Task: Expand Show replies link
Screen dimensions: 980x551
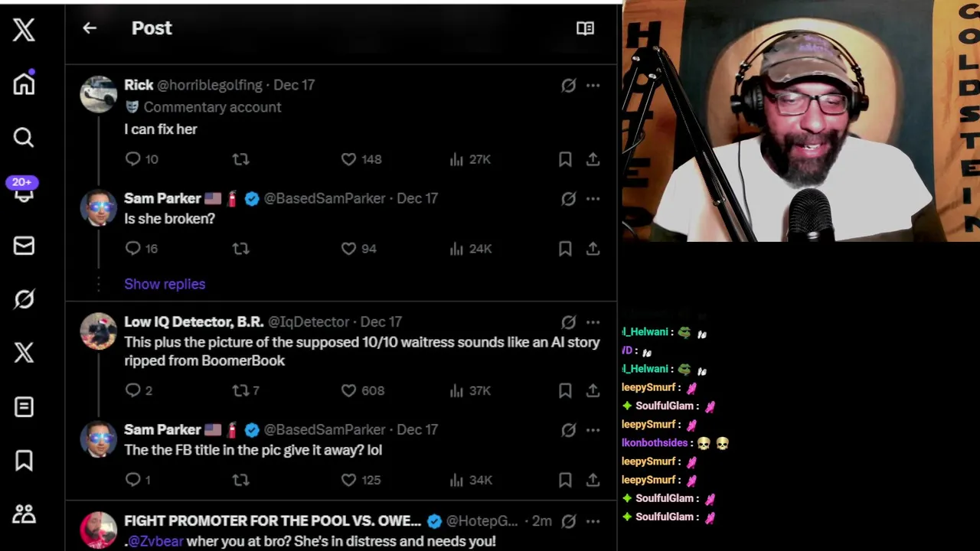Action: 165,284
